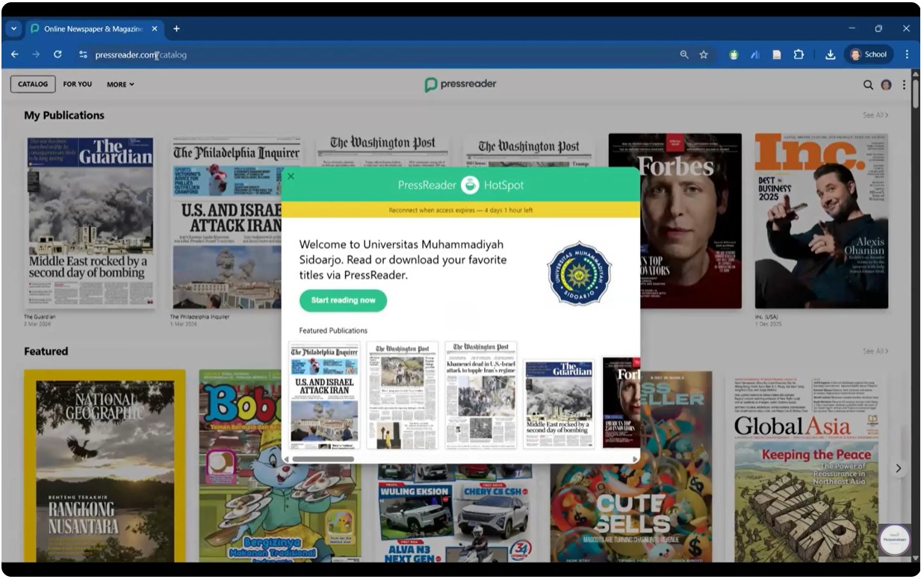View site information icon beside the URL
Image resolution: width=924 pixels, height=579 pixels.
(83, 55)
